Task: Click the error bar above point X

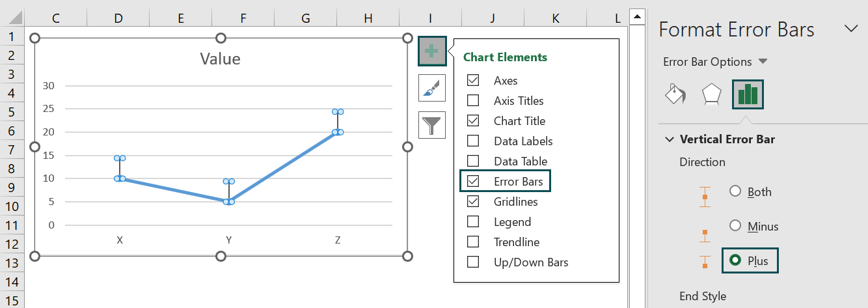Action: pyautogui.click(x=120, y=168)
